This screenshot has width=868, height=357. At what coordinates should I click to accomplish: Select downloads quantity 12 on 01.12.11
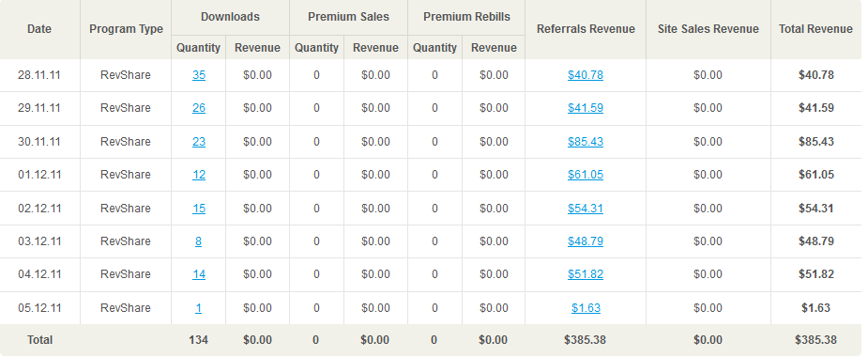tap(199, 175)
